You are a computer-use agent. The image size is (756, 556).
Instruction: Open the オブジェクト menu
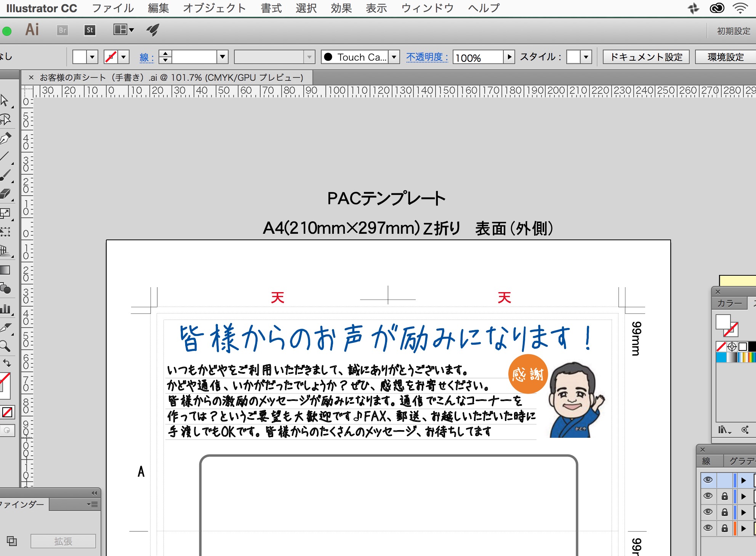pyautogui.click(x=215, y=8)
